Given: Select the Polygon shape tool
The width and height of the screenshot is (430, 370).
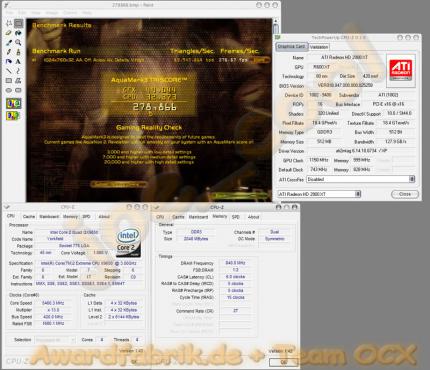Looking at the screenshot, I should [18, 80].
